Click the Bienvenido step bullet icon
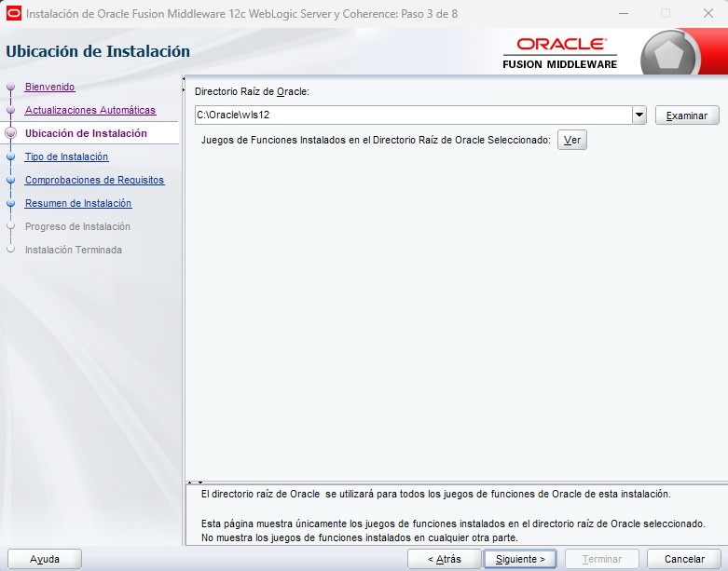 pos(11,88)
